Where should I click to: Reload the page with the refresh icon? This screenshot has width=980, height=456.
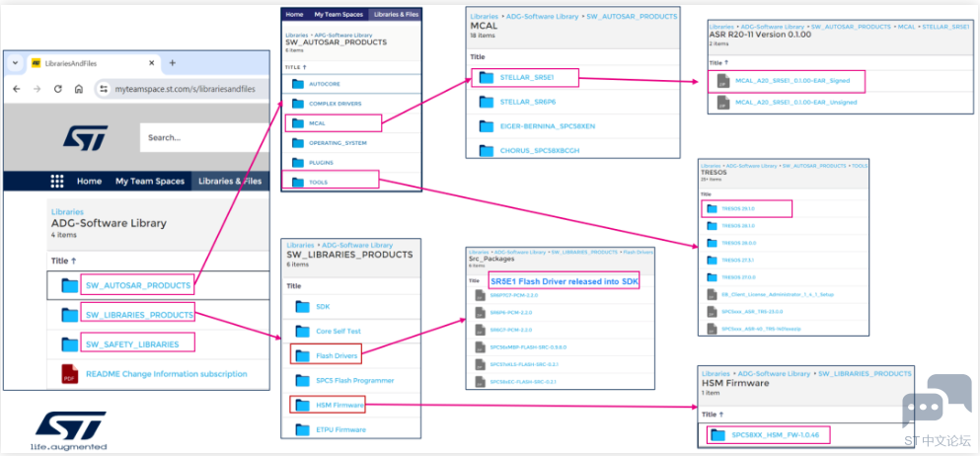(58, 89)
